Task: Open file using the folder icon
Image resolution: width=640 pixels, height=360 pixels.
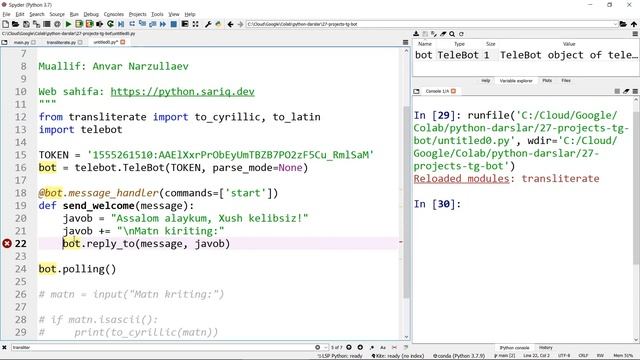Action: point(16,24)
